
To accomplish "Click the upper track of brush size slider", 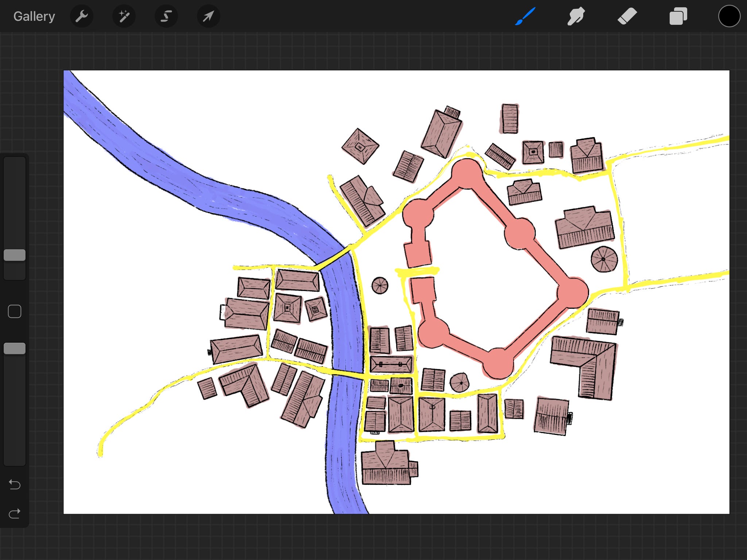I will click(15, 201).
